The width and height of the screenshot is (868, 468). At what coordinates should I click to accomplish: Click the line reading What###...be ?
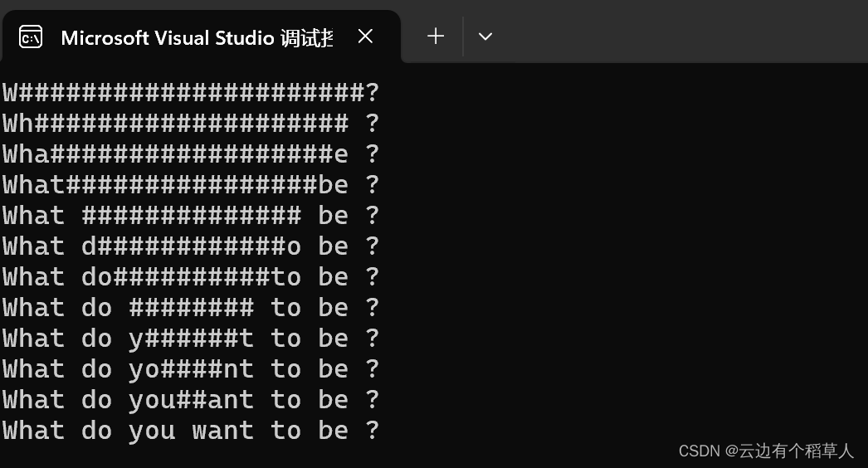191,184
